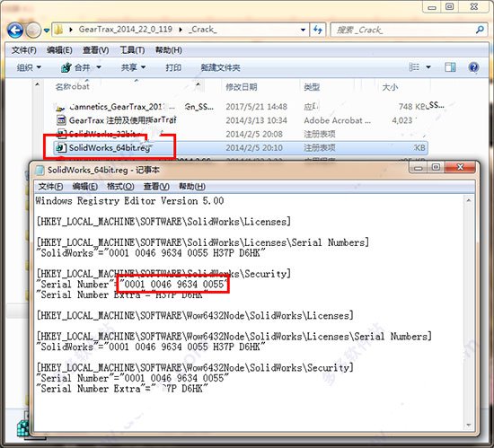
Task: Select GearTrax_2014_22_0_119 breadcrumb
Action: [x=126, y=30]
